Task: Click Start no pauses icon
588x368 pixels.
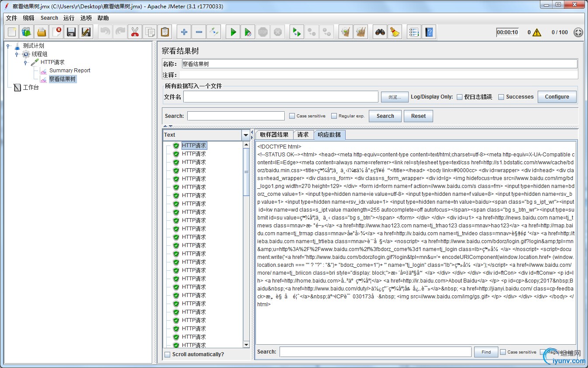Action: coord(248,32)
